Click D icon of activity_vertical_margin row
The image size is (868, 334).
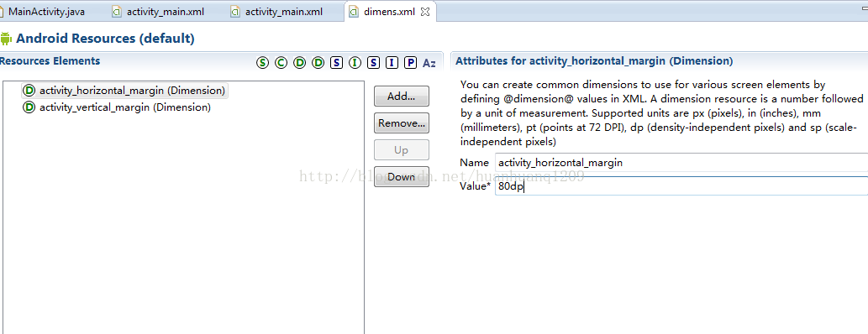(29, 107)
